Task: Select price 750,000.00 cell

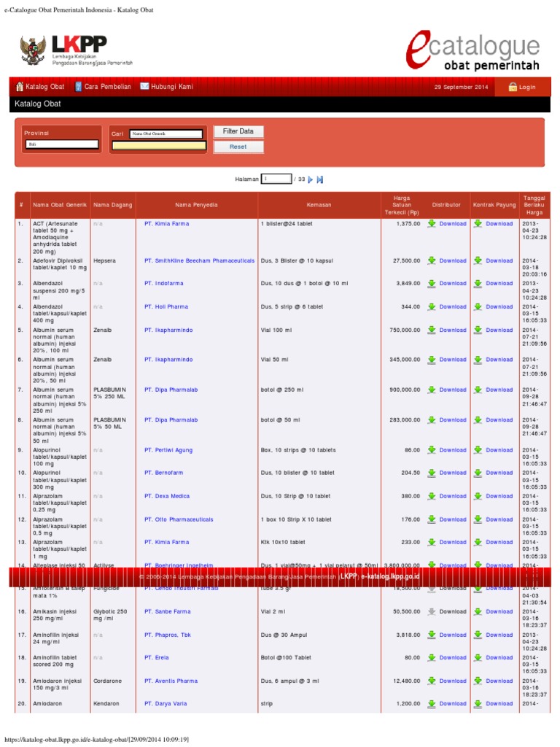Action: [x=405, y=330]
